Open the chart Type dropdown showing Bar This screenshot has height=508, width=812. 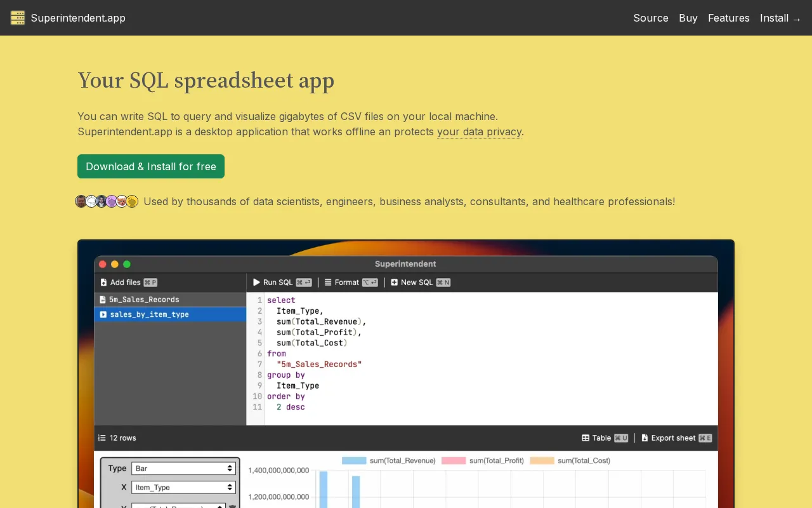point(183,469)
